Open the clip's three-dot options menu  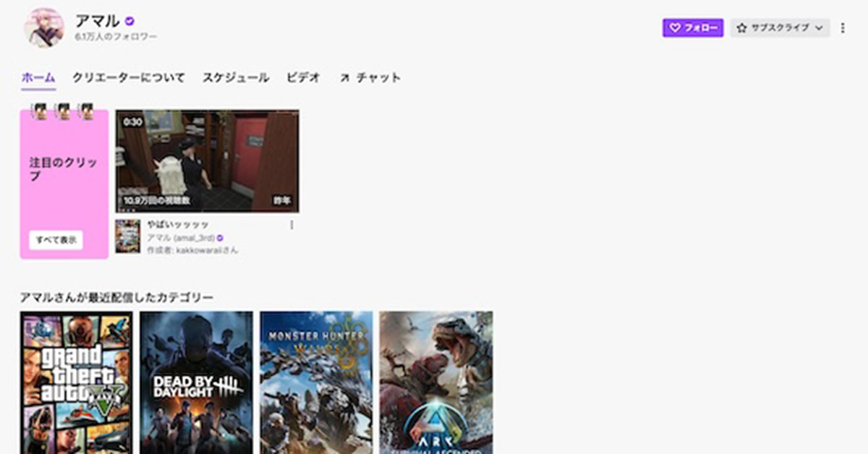292,225
